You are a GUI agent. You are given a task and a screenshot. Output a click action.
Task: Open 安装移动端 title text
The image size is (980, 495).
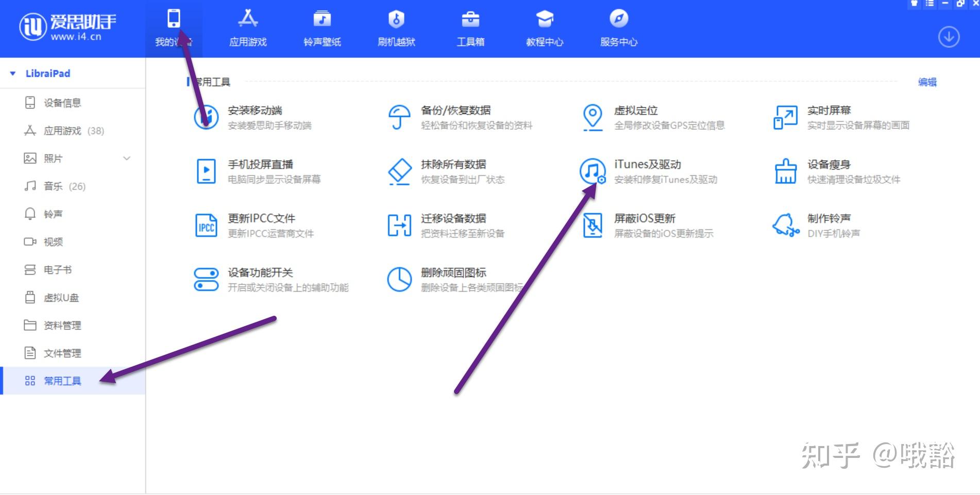click(255, 110)
